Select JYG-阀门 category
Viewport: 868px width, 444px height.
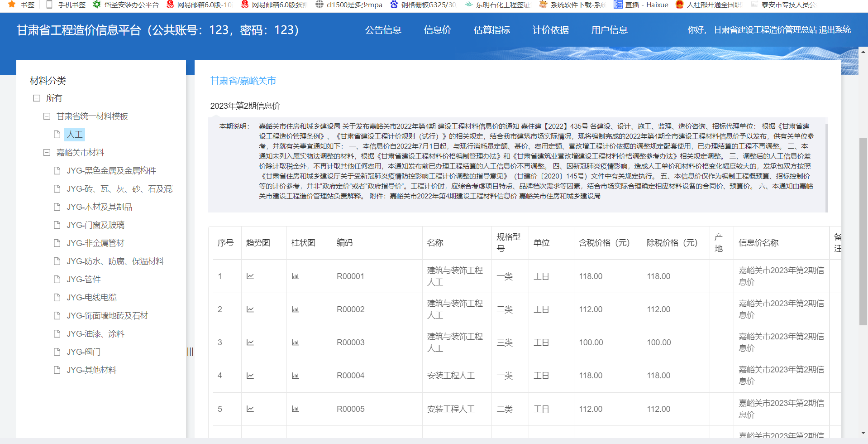(x=84, y=352)
